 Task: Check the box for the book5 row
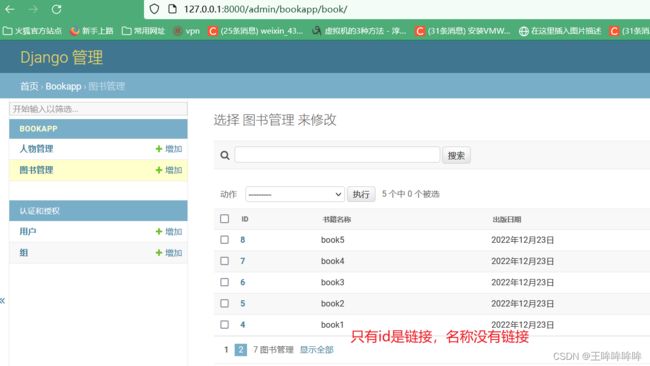coord(224,240)
